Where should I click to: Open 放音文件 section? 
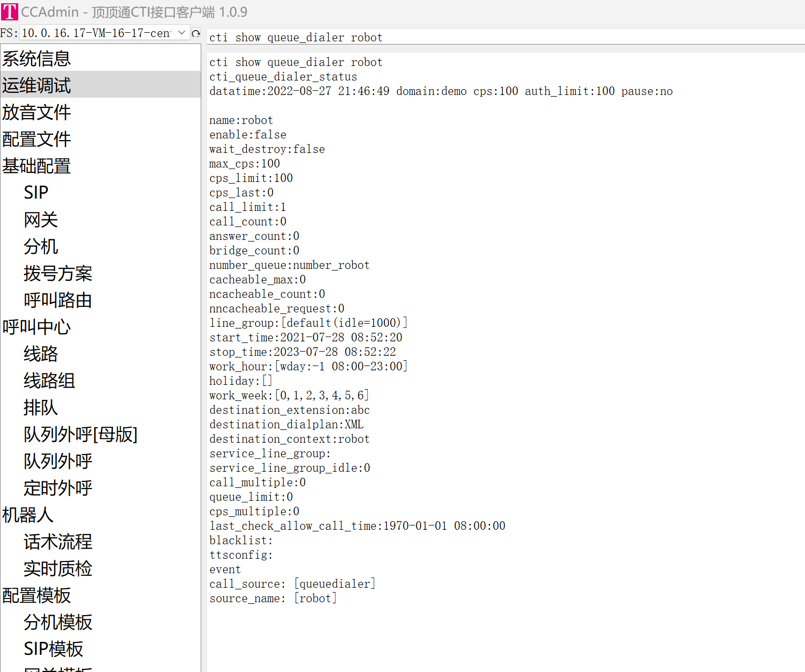(36, 112)
